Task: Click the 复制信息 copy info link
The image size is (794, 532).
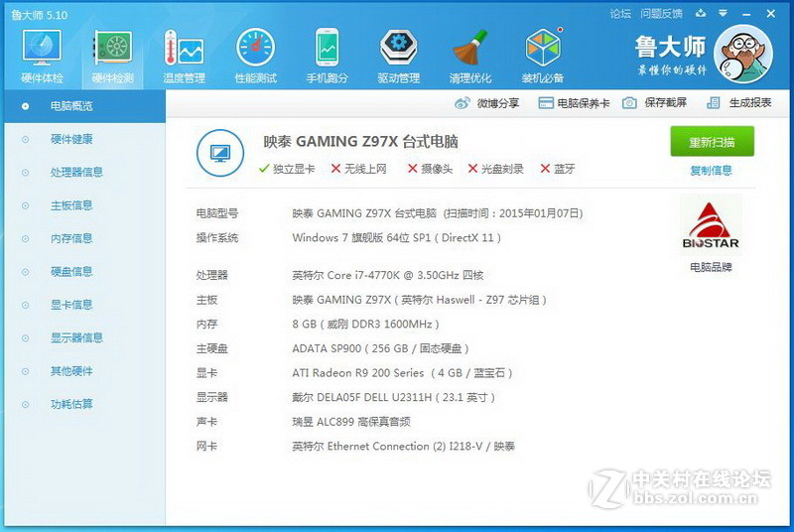Action: coord(711,170)
